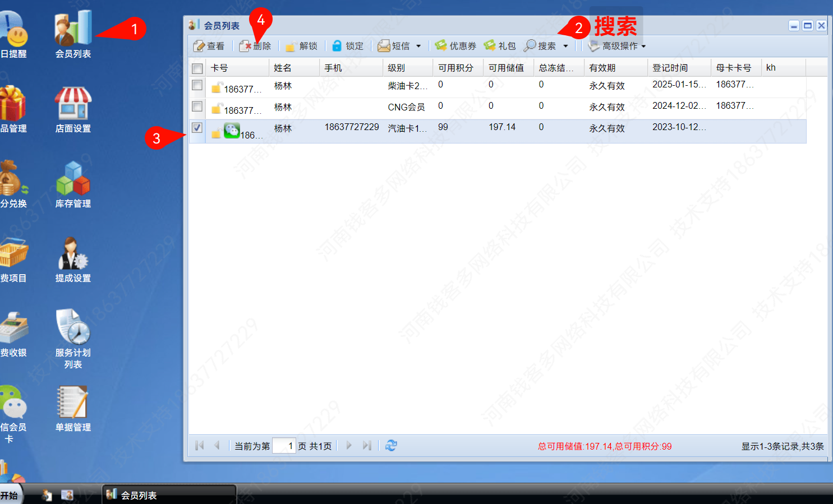
Task: Click the 总冻结 column header
Action: coord(559,68)
